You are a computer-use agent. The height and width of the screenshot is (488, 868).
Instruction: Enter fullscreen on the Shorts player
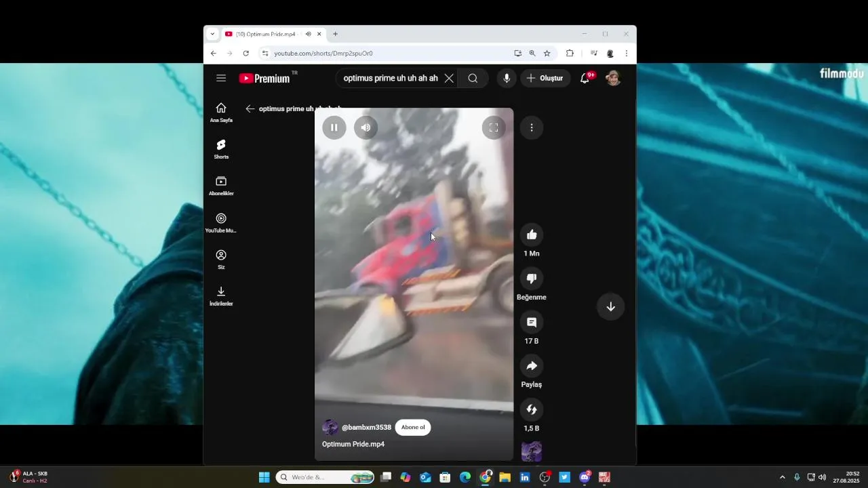[x=494, y=127]
